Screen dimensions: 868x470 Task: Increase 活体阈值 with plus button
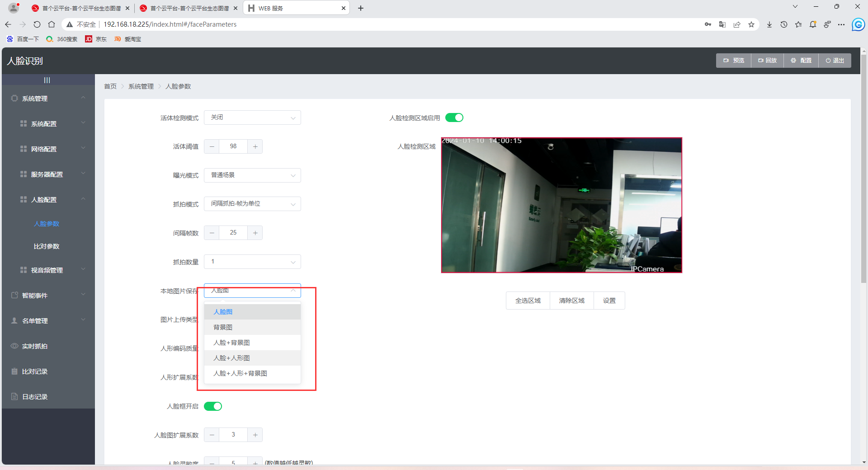click(255, 146)
